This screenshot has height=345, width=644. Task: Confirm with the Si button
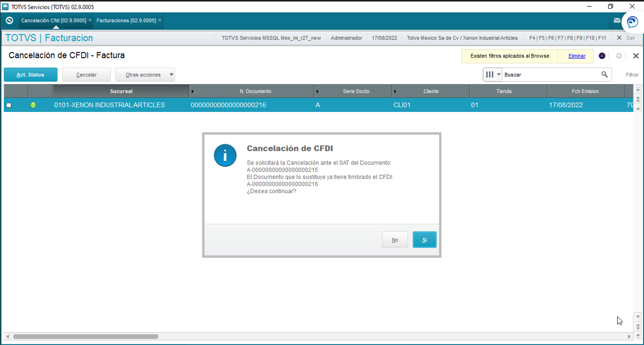[424, 240]
